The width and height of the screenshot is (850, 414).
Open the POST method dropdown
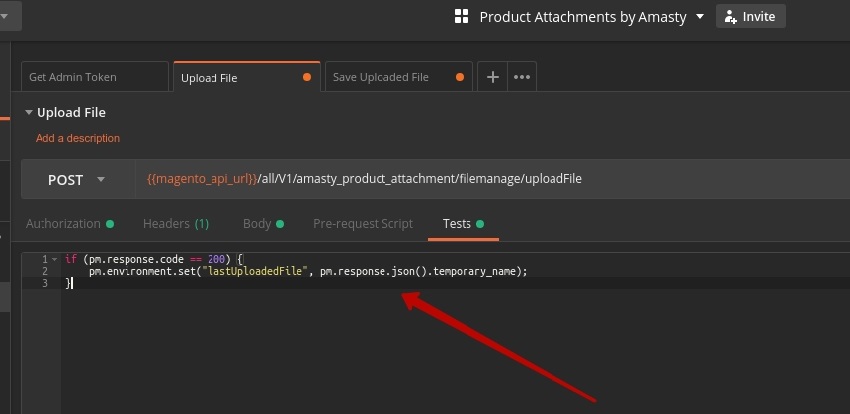(77, 180)
